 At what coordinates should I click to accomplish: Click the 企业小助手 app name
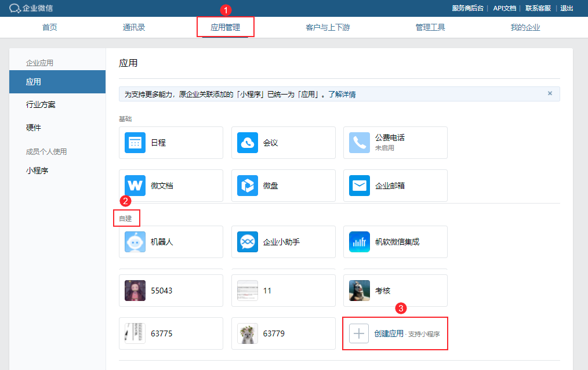(282, 242)
